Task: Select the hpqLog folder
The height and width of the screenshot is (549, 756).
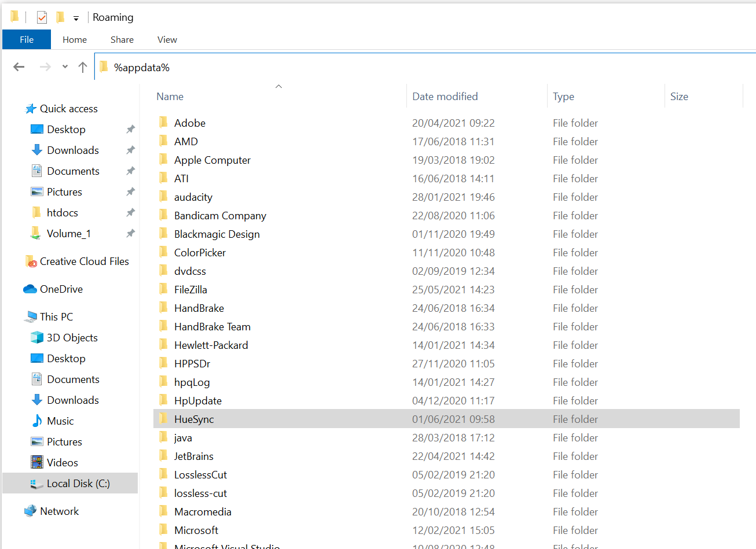Action: [x=192, y=382]
